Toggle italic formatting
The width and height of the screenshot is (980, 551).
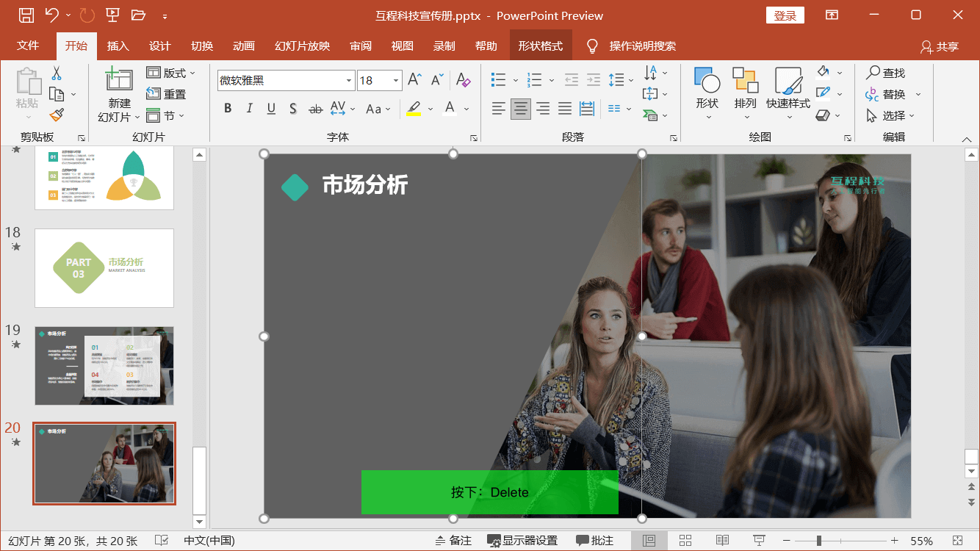coord(249,109)
